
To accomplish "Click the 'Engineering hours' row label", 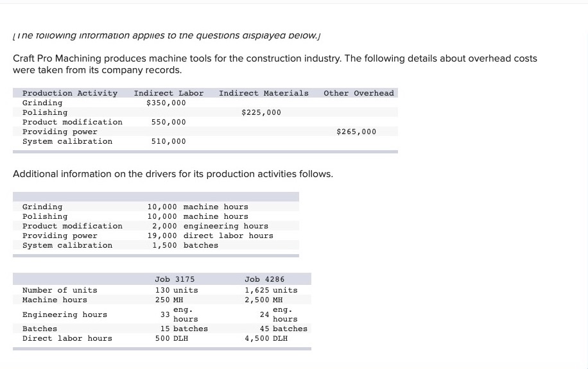I will point(65,314).
